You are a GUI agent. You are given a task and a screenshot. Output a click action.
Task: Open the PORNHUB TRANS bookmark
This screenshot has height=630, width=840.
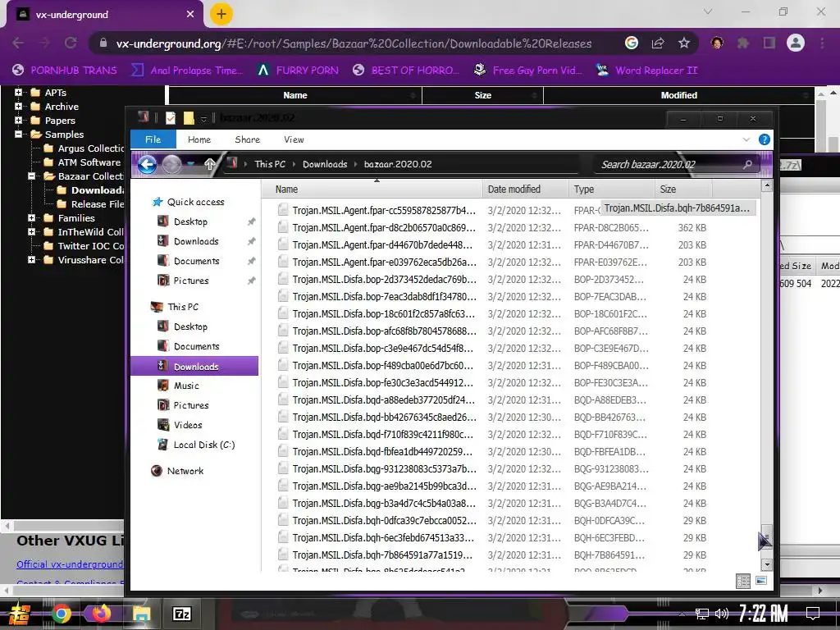click(x=65, y=71)
